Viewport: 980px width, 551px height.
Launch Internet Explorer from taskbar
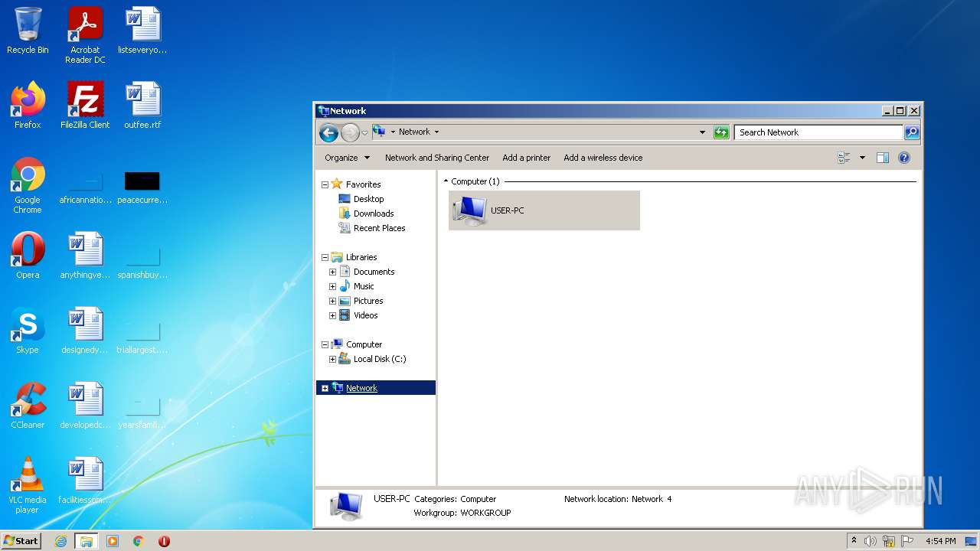[60, 541]
